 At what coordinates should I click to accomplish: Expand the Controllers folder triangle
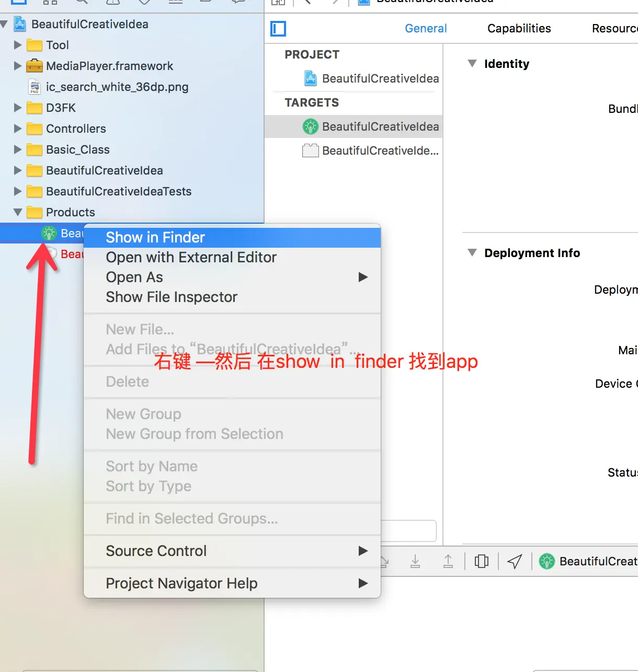click(x=18, y=129)
